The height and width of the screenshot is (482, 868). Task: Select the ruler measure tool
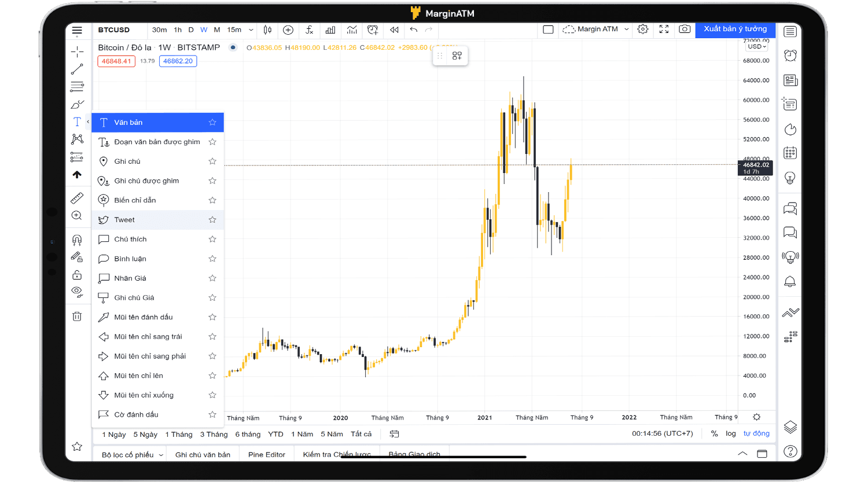coord(77,198)
